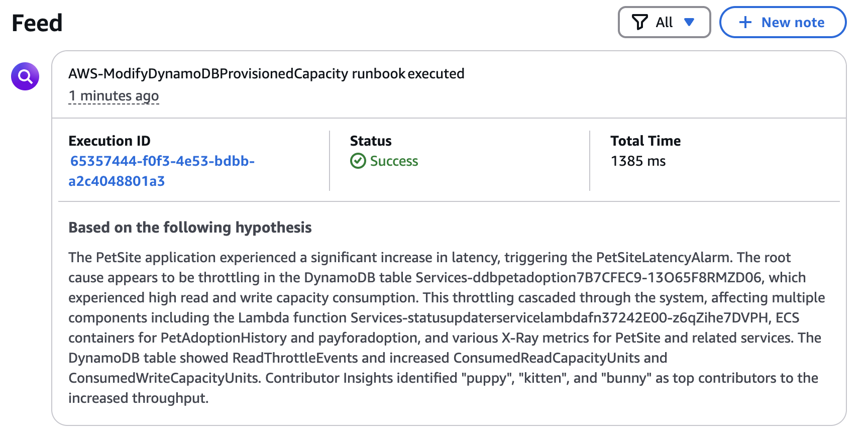The width and height of the screenshot is (868, 438).
Task: Click the "Based on the following hypothesis" heading
Action: pyautogui.click(x=190, y=228)
